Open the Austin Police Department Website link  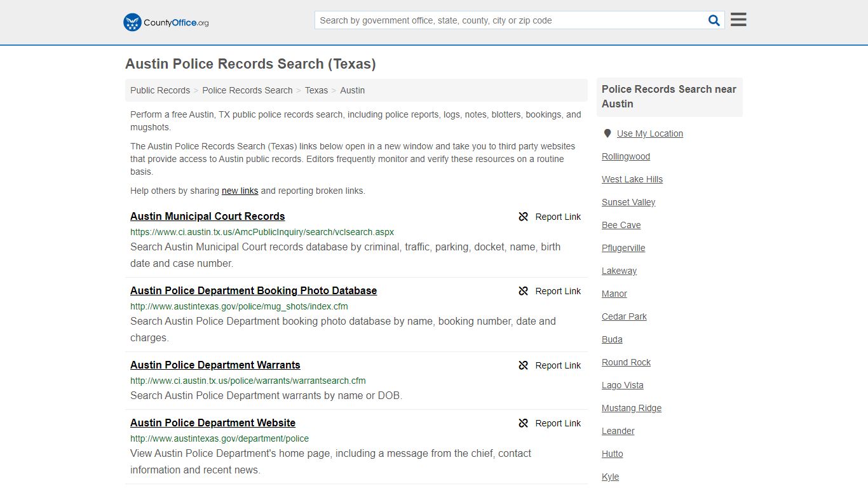pyautogui.click(x=213, y=423)
